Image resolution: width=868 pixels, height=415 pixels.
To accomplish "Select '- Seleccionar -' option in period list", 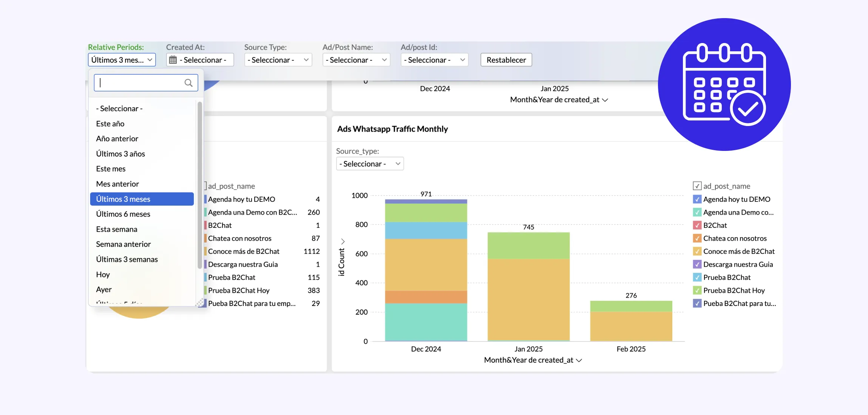I will pos(142,109).
